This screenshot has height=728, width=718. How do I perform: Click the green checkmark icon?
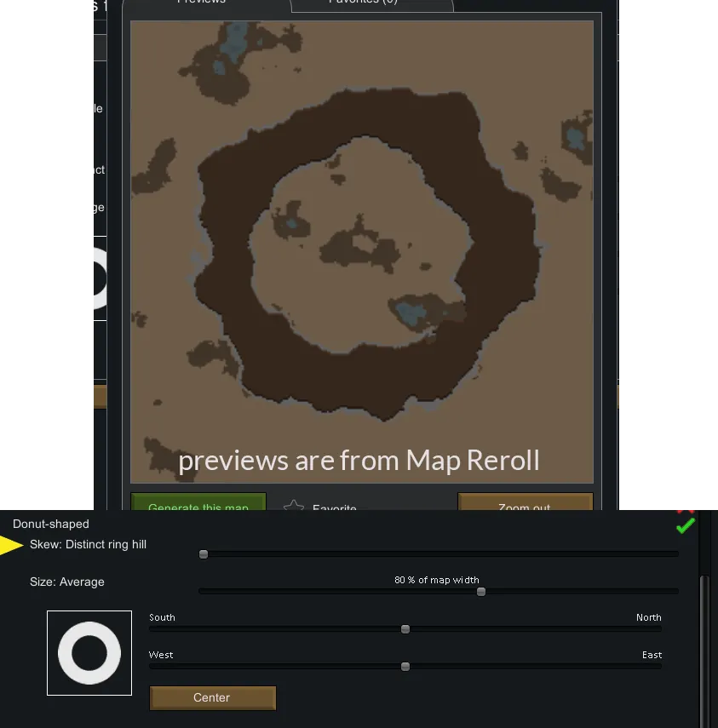point(685,526)
